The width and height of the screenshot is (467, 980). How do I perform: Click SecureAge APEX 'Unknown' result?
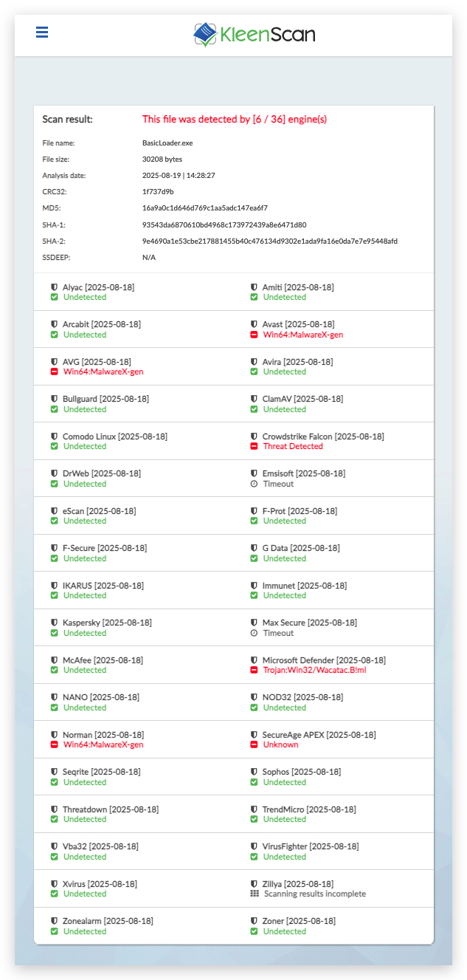click(x=281, y=744)
